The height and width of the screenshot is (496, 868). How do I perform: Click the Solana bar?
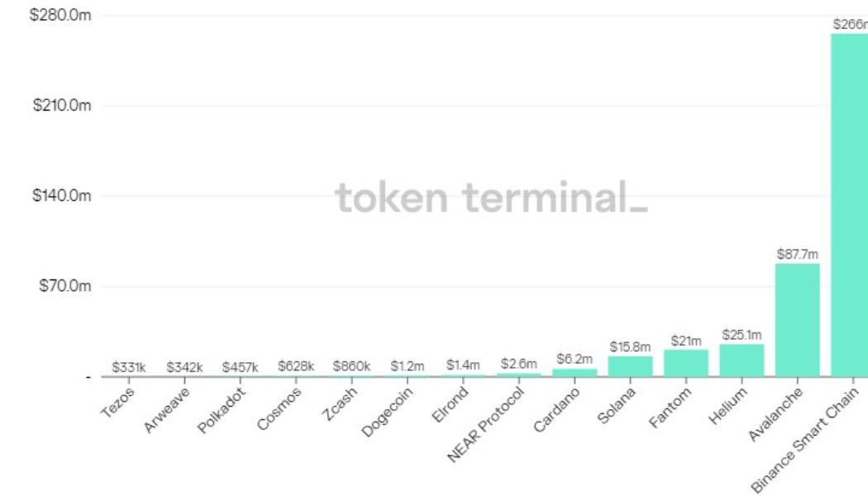click(630, 366)
